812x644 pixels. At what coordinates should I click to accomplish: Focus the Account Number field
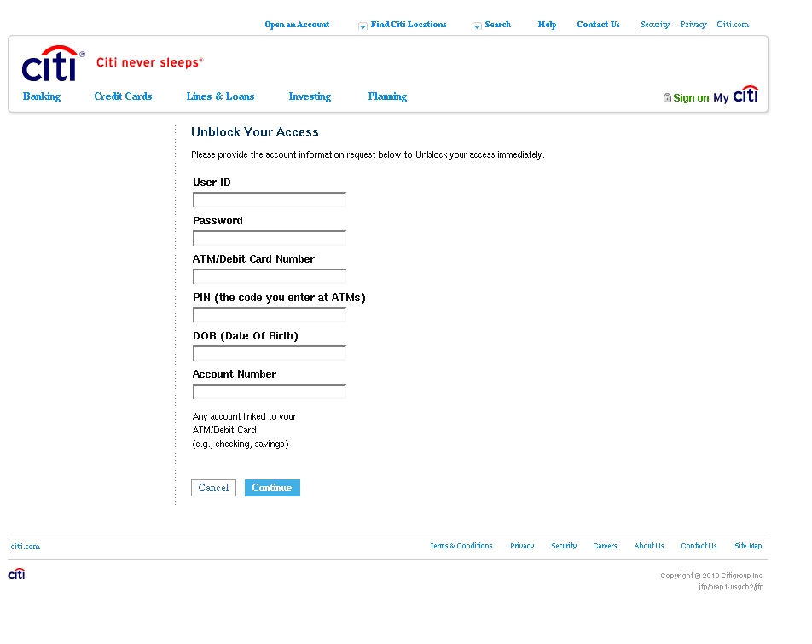(x=270, y=392)
